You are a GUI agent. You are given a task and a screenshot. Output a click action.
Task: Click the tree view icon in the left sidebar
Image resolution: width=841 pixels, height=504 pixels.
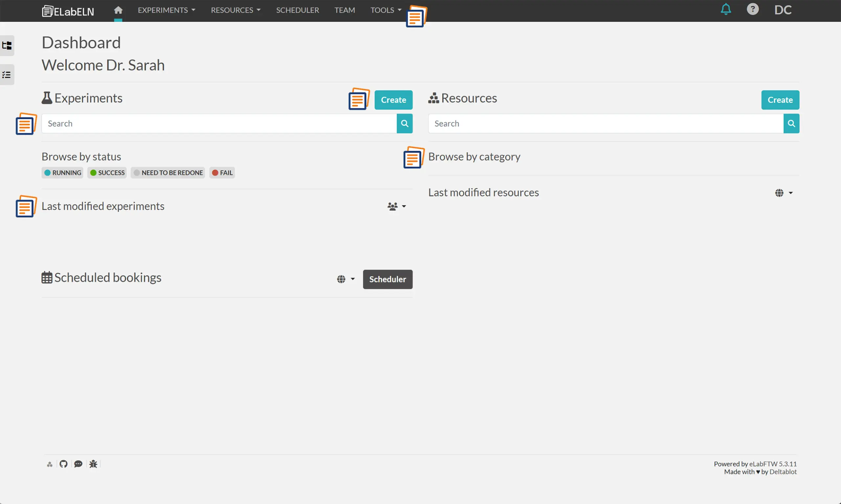7,46
